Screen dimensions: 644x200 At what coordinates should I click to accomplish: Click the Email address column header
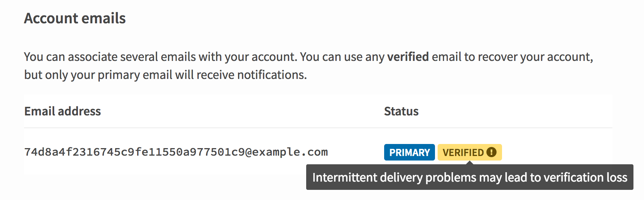click(63, 111)
